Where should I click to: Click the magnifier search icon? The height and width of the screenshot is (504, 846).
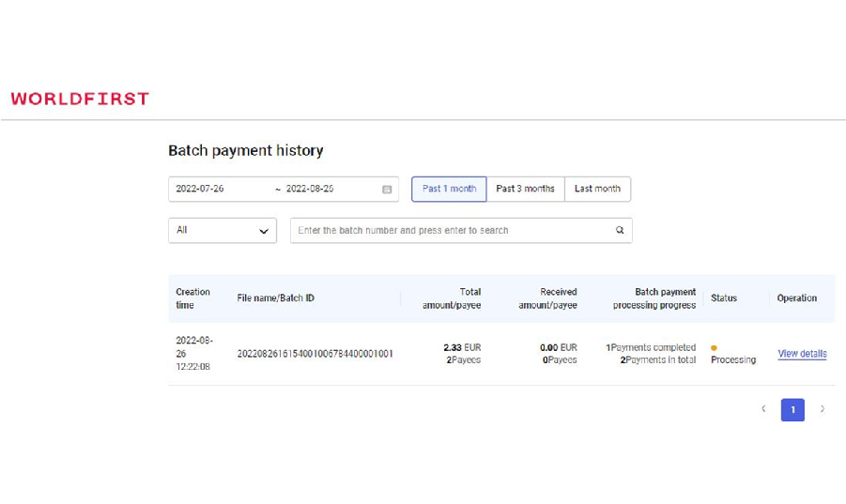(x=620, y=231)
